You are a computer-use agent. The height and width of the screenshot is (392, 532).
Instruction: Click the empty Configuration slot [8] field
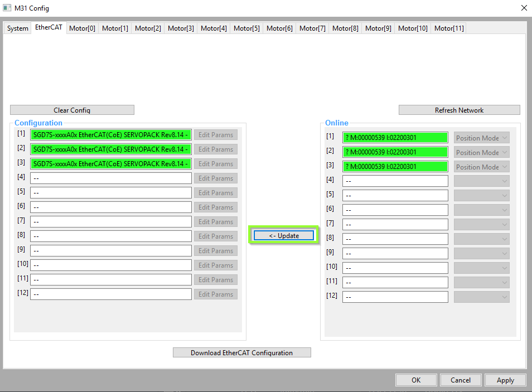coord(111,236)
